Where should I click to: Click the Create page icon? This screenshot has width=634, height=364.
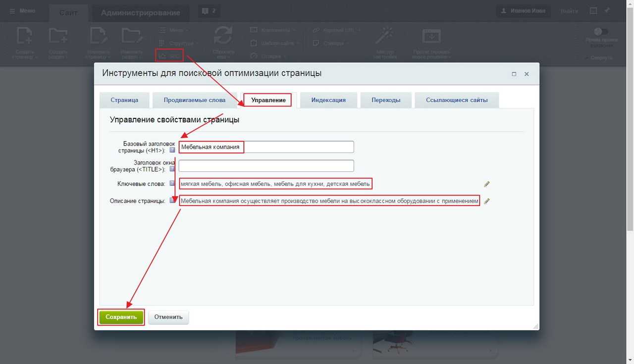pyautogui.click(x=24, y=37)
